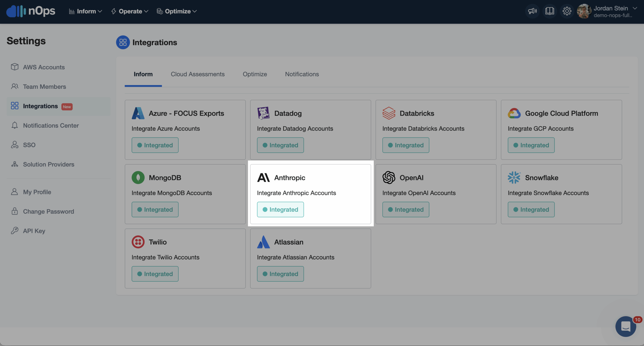Screen dimensions: 644x346
Task: Open the documentation book icon
Action: [x=549, y=11]
